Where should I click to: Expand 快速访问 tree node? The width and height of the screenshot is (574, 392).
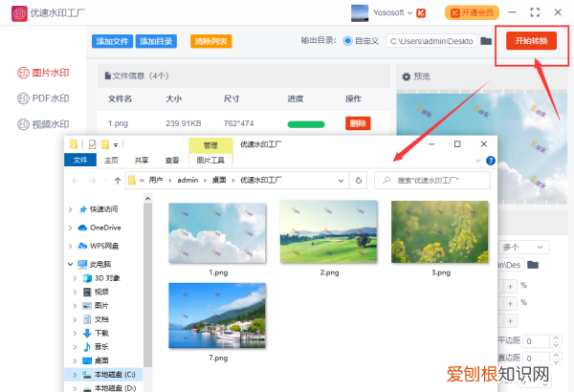tap(70, 209)
